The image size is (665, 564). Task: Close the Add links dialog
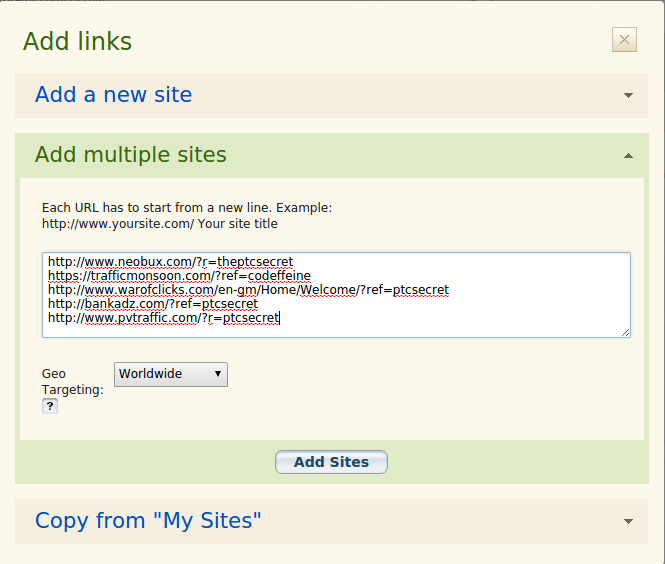pos(624,40)
